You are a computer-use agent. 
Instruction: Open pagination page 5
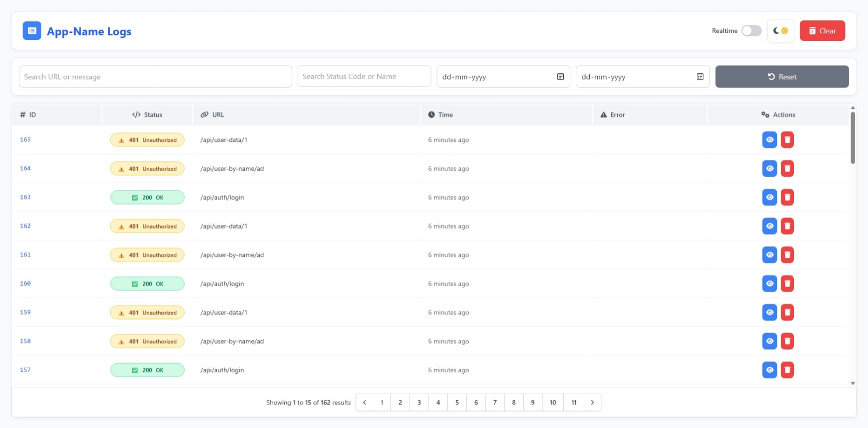point(457,403)
